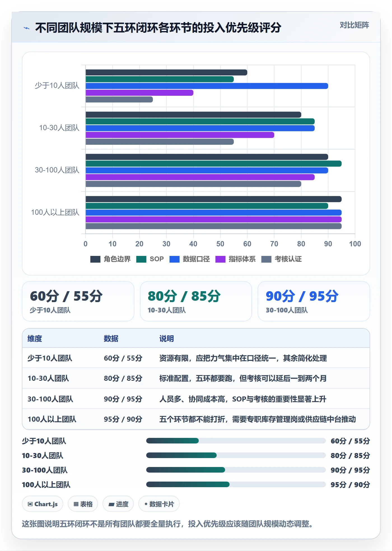Viewport: 392px width, 551px height.
Task: Click the 数据 column header
Action: [x=111, y=338]
